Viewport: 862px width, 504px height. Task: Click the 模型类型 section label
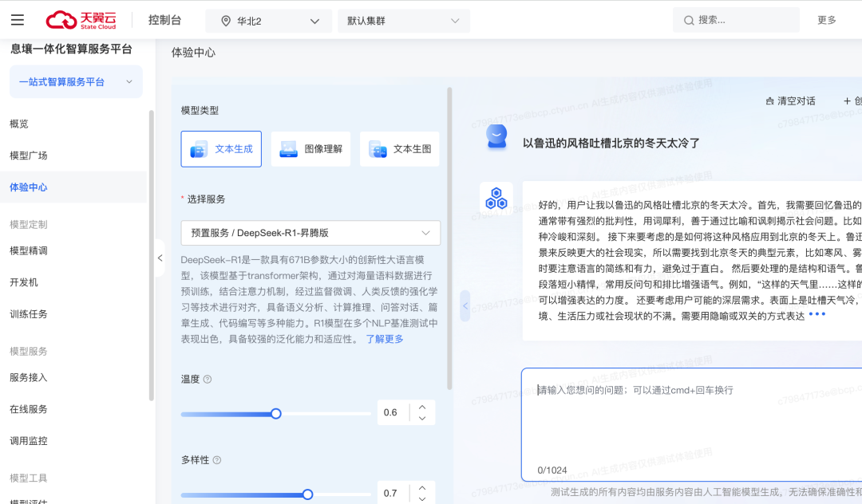click(x=200, y=110)
